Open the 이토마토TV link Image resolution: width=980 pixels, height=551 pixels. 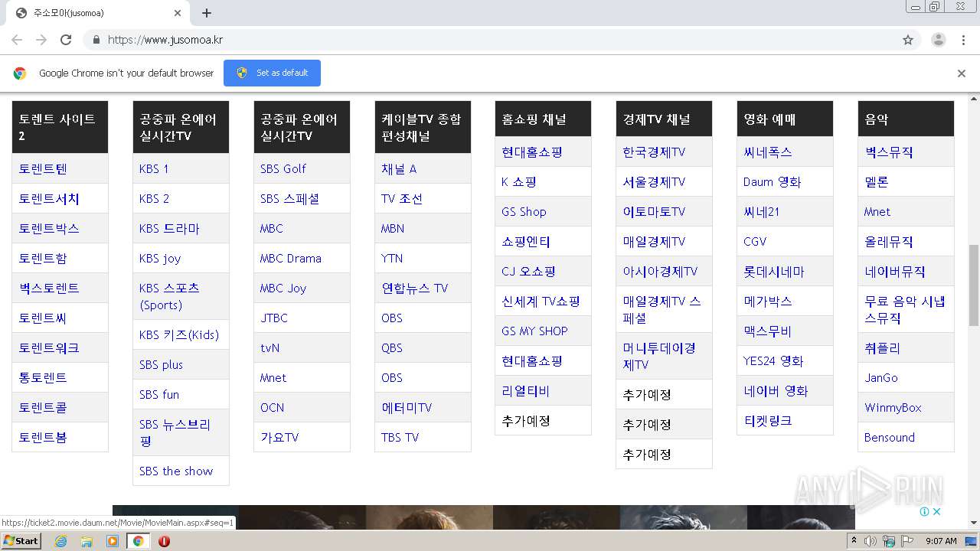(654, 211)
